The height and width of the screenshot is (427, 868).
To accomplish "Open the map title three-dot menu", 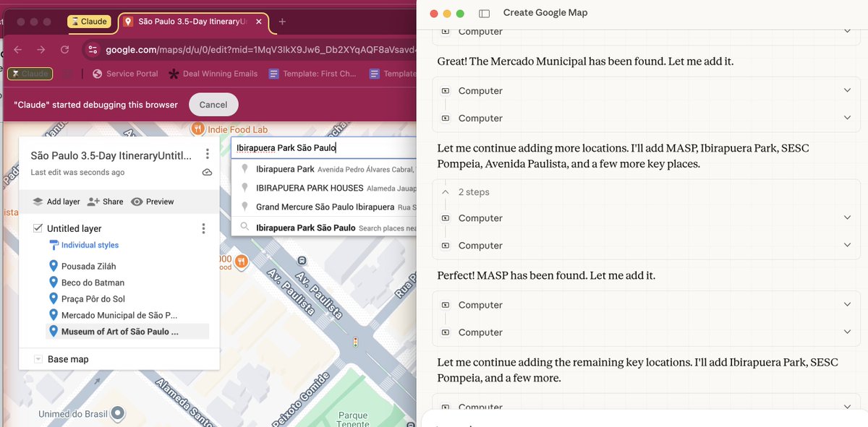I will (x=208, y=154).
